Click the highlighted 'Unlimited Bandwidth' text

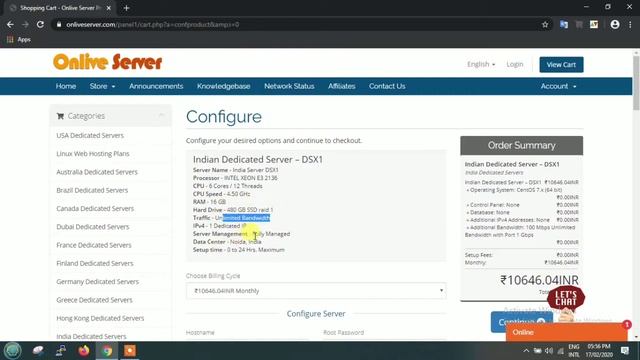click(x=242, y=218)
